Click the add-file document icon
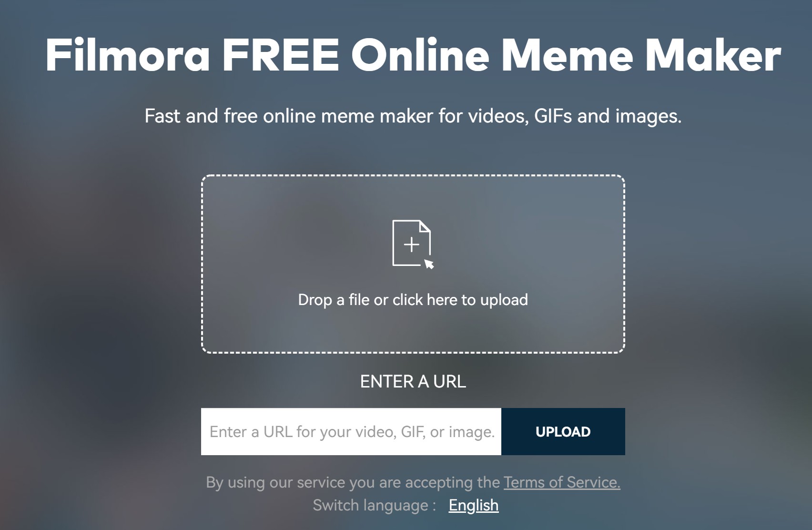812x530 pixels. click(x=413, y=244)
